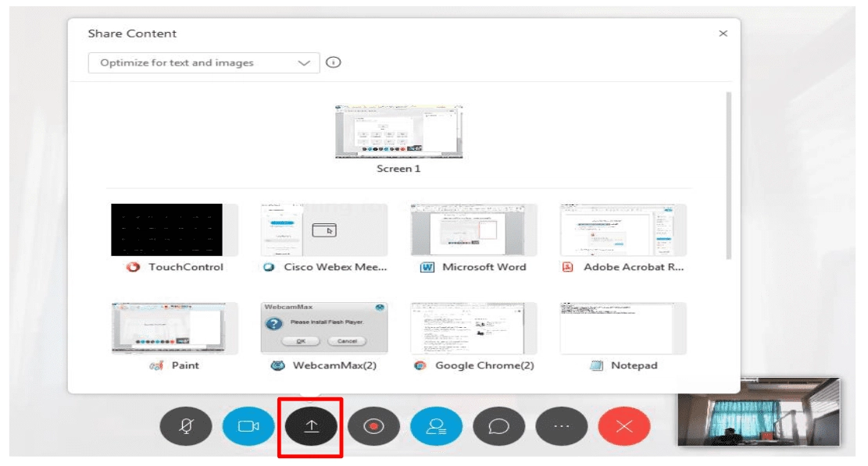Open the chat bubble icon
Screen dimensions: 868x466
tap(498, 426)
